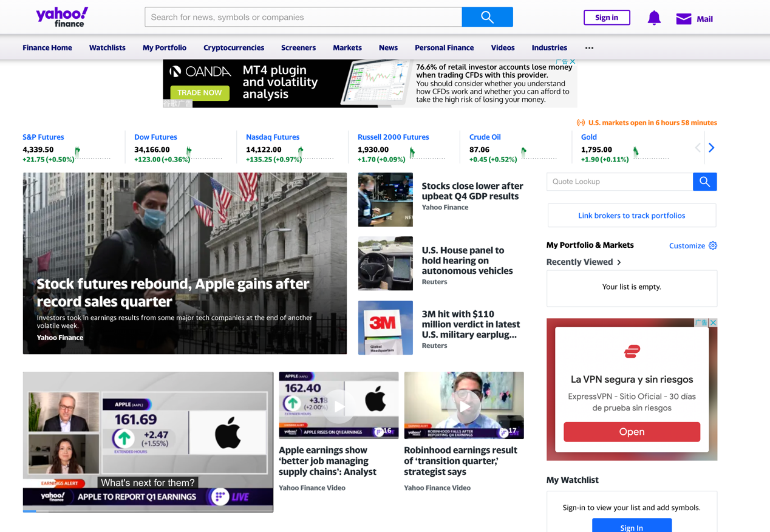
Task: Click TRADE NOW in OANDA ad
Action: click(200, 92)
